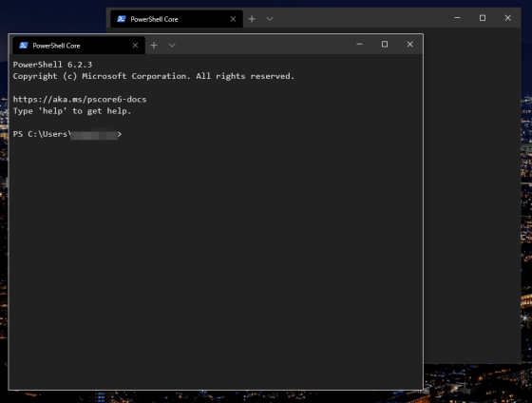The image size is (532, 403).
Task: Add a new tab in the front window
Action: click(154, 46)
